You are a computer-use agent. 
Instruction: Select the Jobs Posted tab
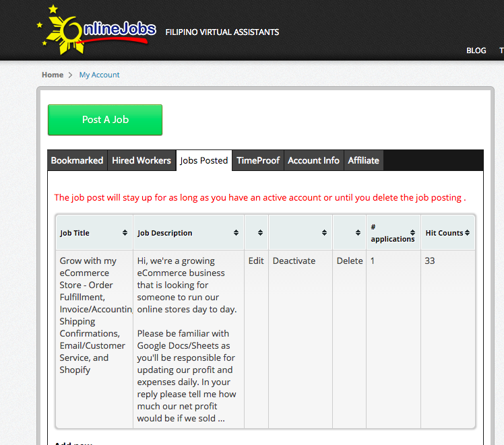[x=203, y=160]
